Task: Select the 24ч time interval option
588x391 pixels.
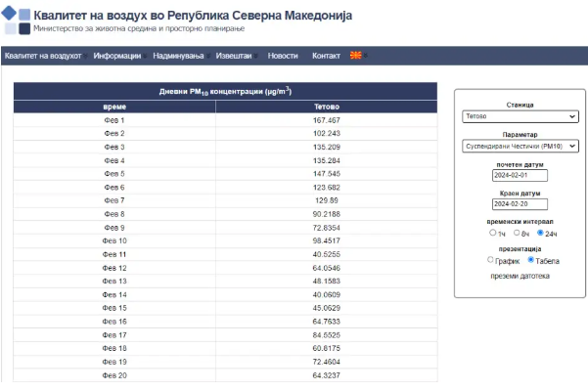Action: pyautogui.click(x=540, y=233)
